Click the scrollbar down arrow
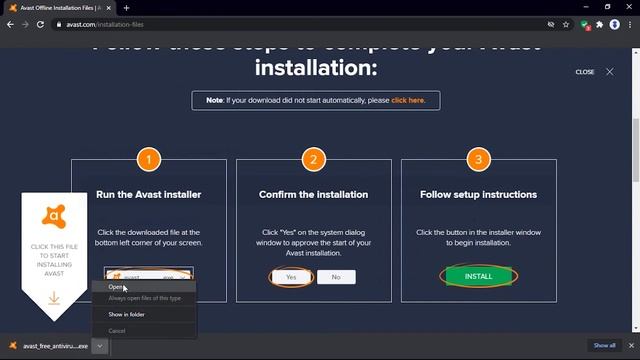The height and width of the screenshot is (360, 640). [x=636, y=328]
